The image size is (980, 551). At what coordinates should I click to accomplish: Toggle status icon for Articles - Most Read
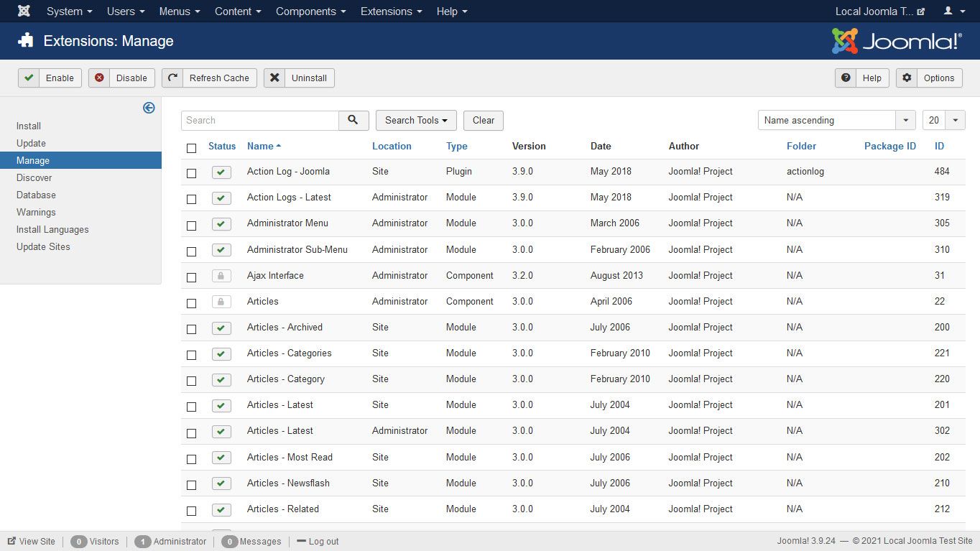click(221, 458)
